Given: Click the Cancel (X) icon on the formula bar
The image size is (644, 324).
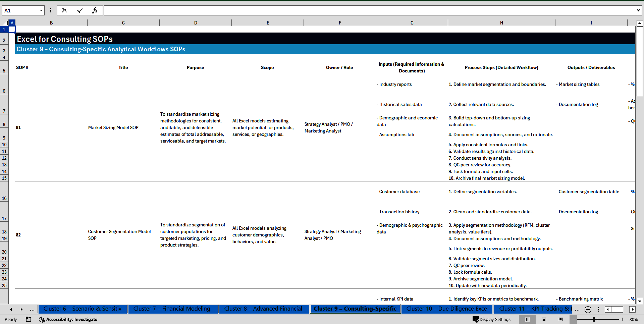Looking at the screenshot, I should (x=64, y=10).
